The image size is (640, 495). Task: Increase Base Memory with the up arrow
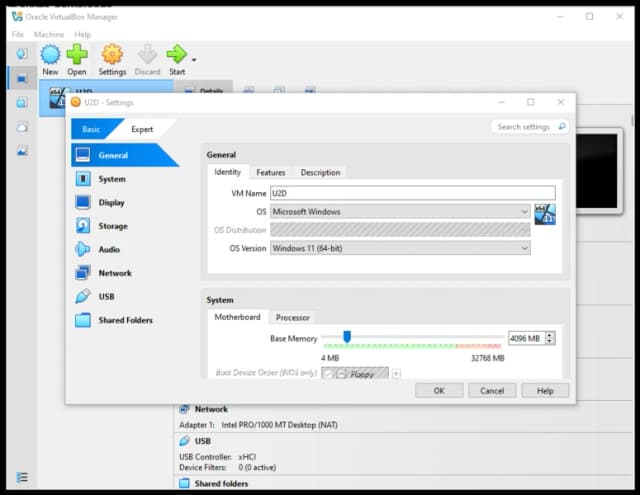550,335
